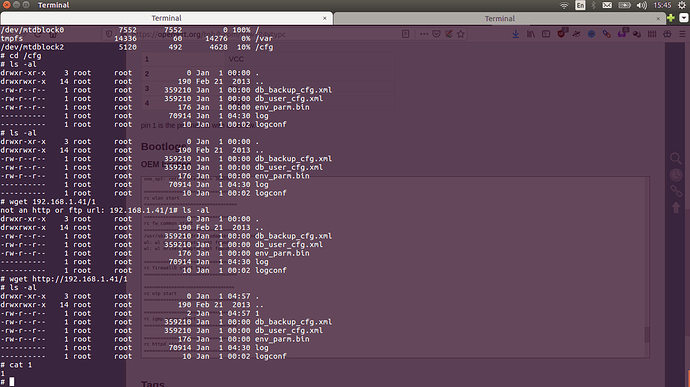The height and width of the screenshot is (387, 690).
Task: Close the first Terminal tab
Action: click(325, 18)
